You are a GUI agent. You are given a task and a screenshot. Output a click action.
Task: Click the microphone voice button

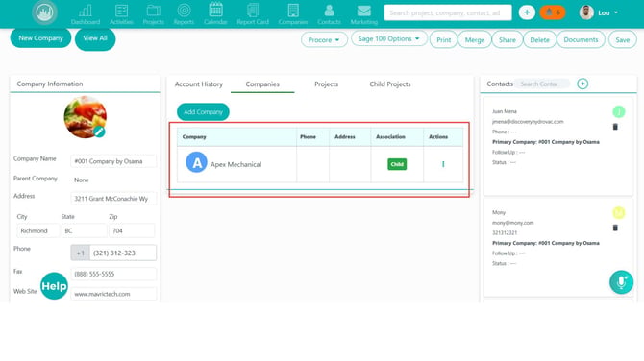[621, 282]
